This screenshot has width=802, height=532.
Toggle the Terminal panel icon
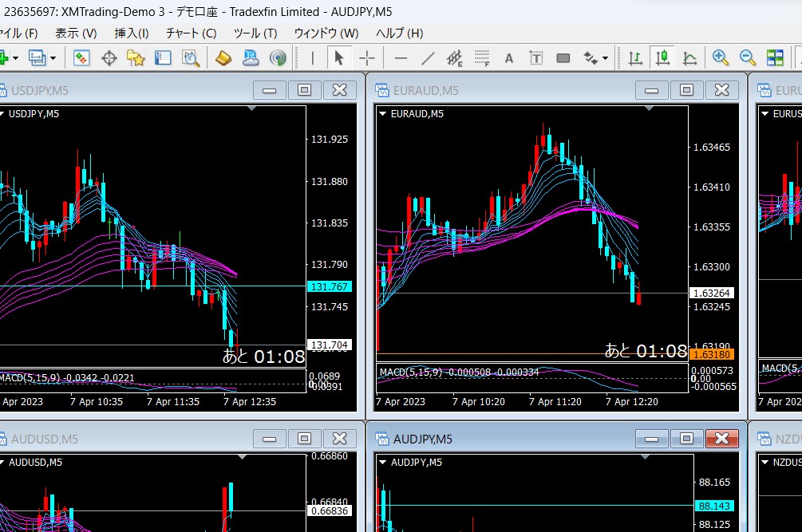(163, 57)
